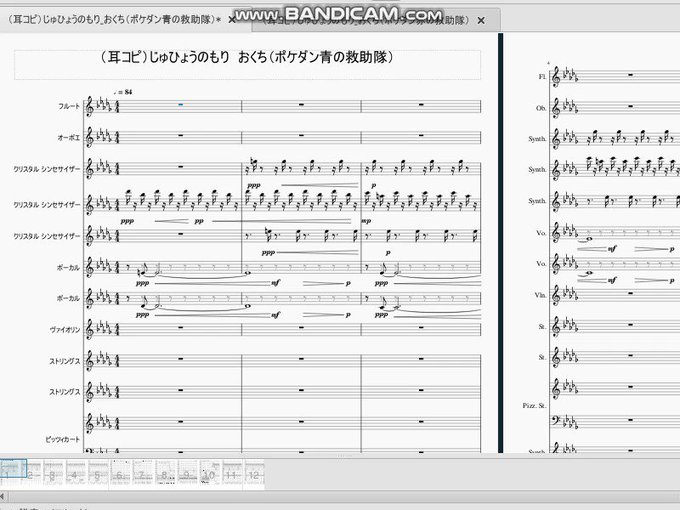Select the oboe staff whole rest in measure two
Image resolution: width=680 pixels, height=510 pixels.
coord(301,135)
